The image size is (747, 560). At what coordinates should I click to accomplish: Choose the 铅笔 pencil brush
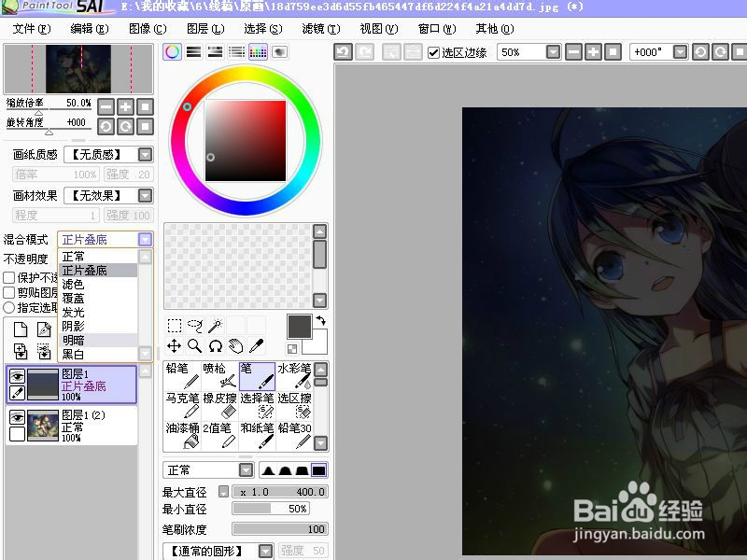point(182,376)
